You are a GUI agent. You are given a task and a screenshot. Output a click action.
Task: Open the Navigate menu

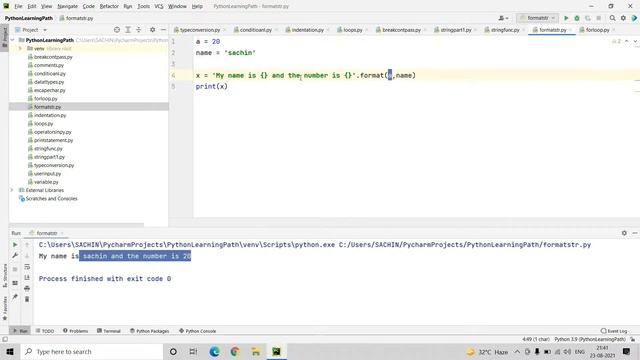67,6
